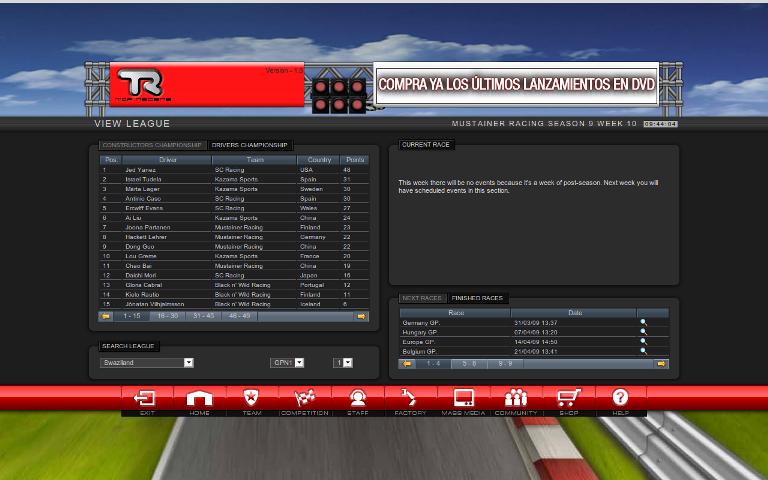Image resolution: width=768 pixels, height=480 pixels.
Task: Select driver Israel Tudela
Action: 143,179
